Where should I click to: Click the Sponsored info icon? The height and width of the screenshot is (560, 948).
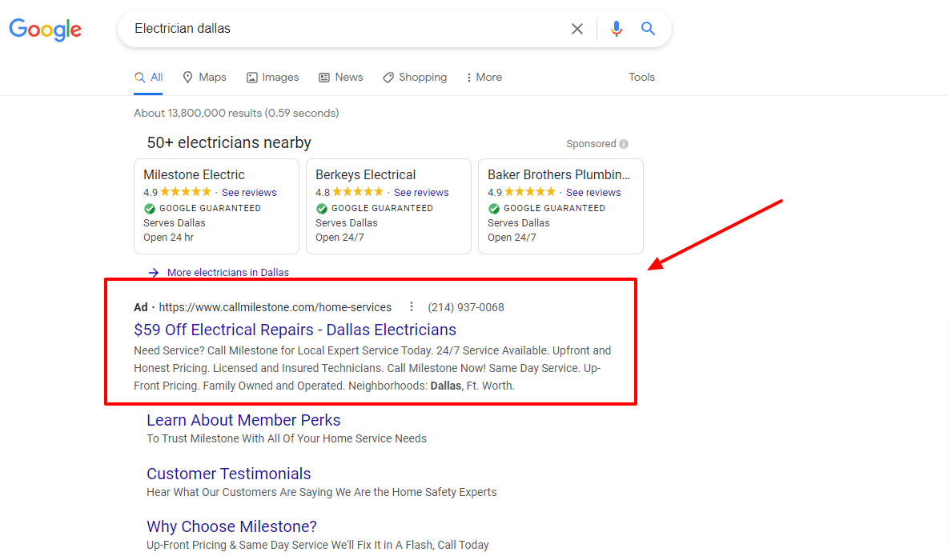(624, 144)
